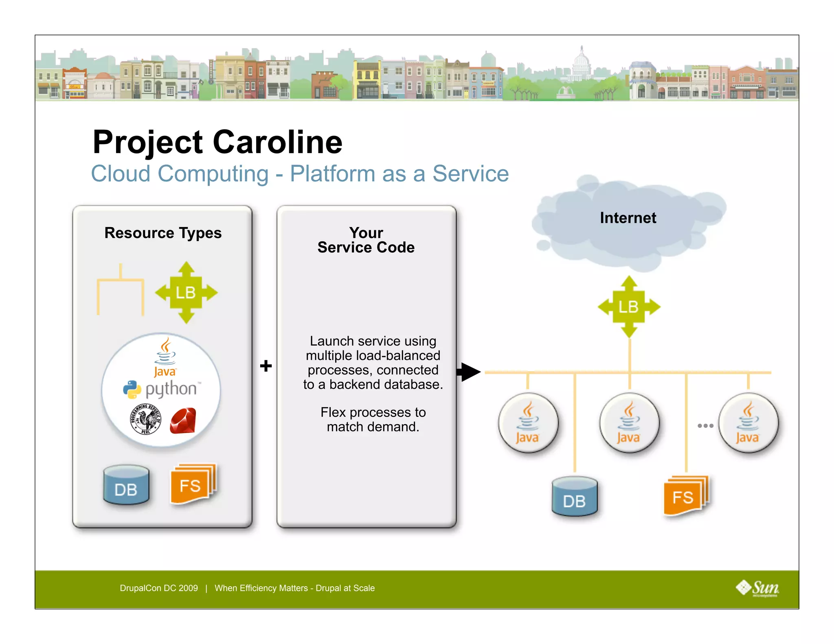Click the DB cylinder in network diagram
This screenshot has width=834, height=644.
pyautogui.click(x=575, y=496)
